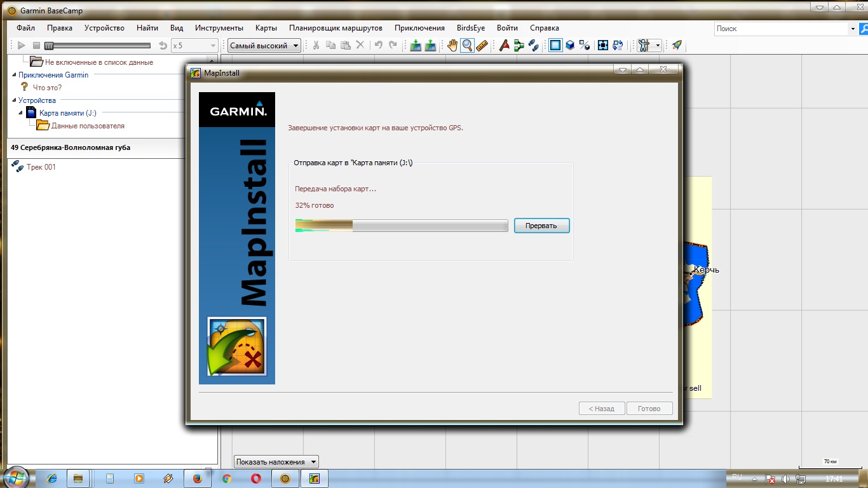Open Opera browser from the taskbar
The height and width of the screenshot is (488, 868).
[x=255, y=478]
